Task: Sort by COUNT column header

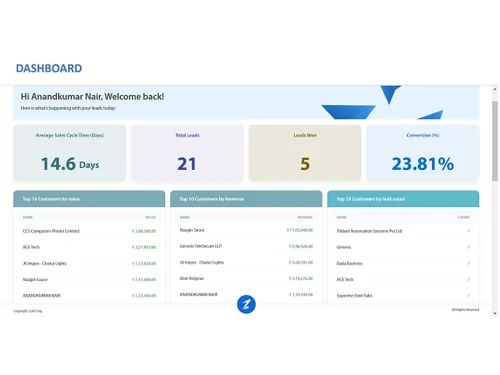Action: coord(464,217)
